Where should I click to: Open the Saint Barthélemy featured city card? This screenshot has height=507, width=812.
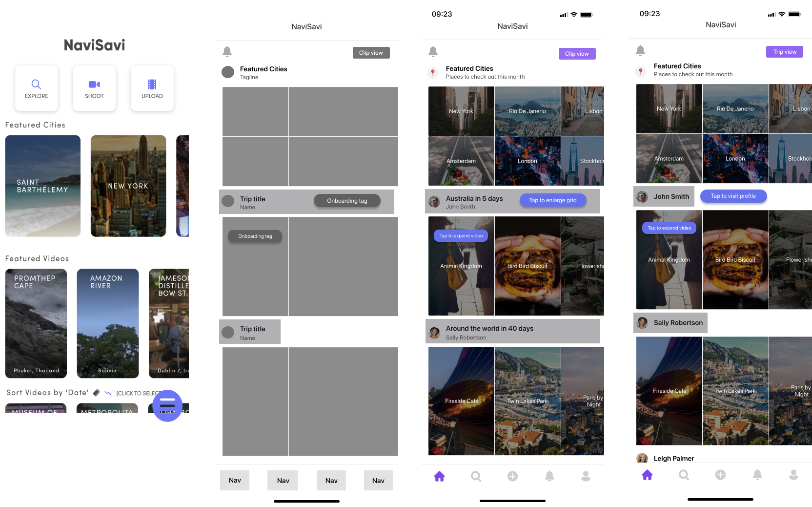point(43,186)
